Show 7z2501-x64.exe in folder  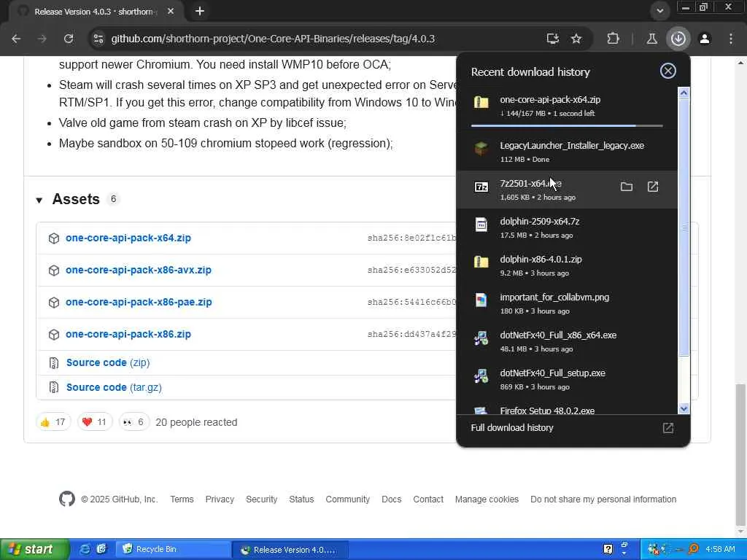pos(627,187)
